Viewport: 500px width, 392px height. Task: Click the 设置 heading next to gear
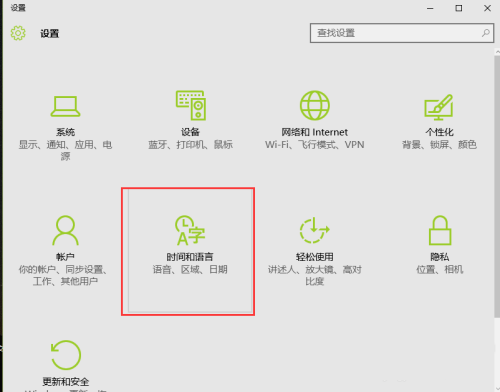50,33
